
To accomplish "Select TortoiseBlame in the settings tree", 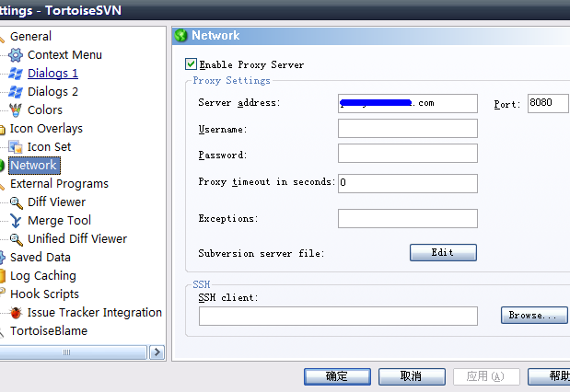I will click(49, 331).
